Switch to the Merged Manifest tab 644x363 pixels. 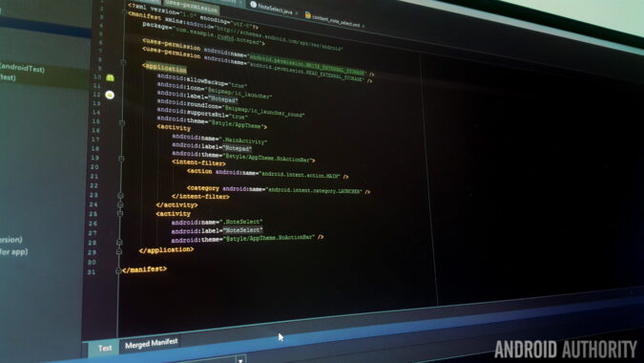coord(151,343)
